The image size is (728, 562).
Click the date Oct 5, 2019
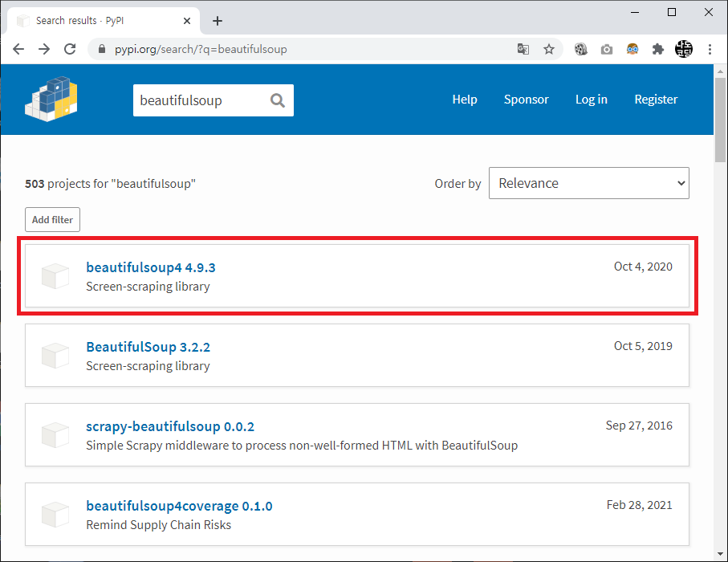point(643,346)
